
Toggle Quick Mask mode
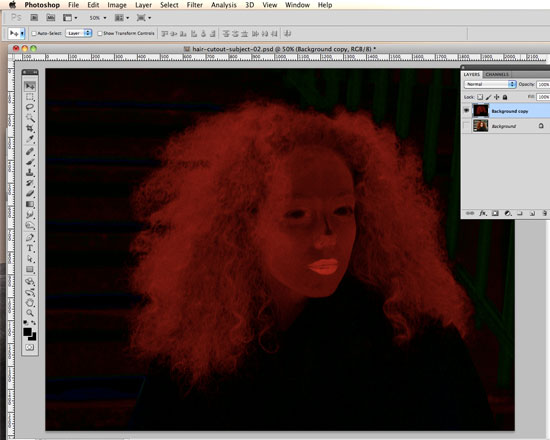[30, 347]
